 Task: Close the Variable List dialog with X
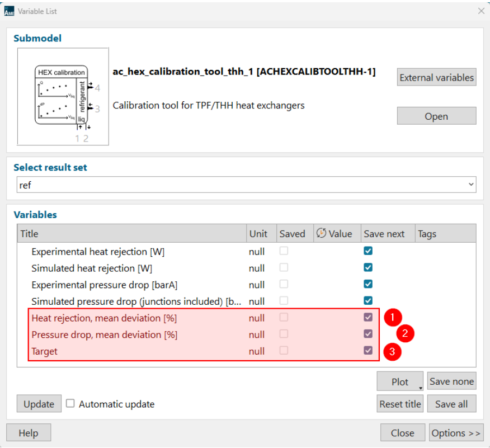480,11
